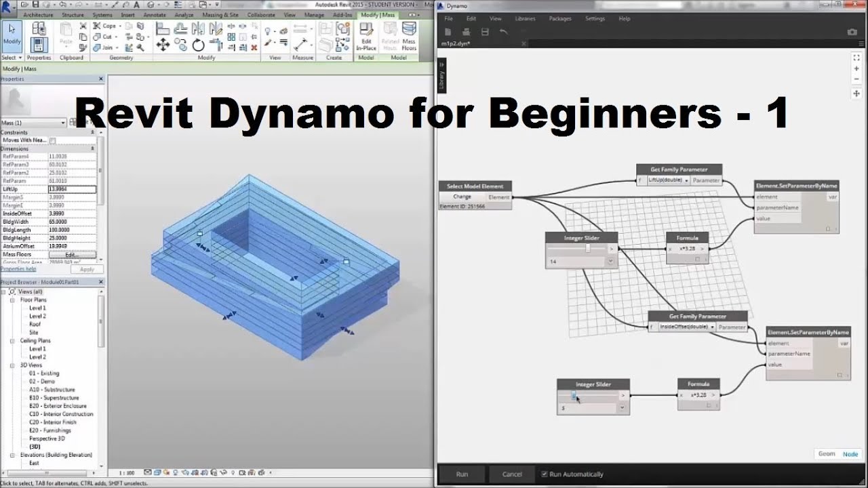The height and width of the screenshot is (488, 868).
Task: Open Mass Floors tool in ribbon
Action: pyautogui.click(x=409, y=36)
